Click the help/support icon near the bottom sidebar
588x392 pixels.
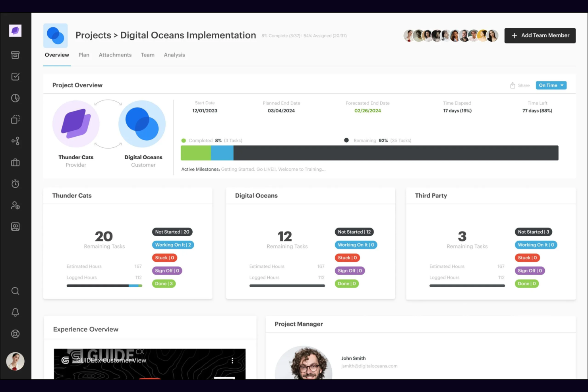(15, 334)
